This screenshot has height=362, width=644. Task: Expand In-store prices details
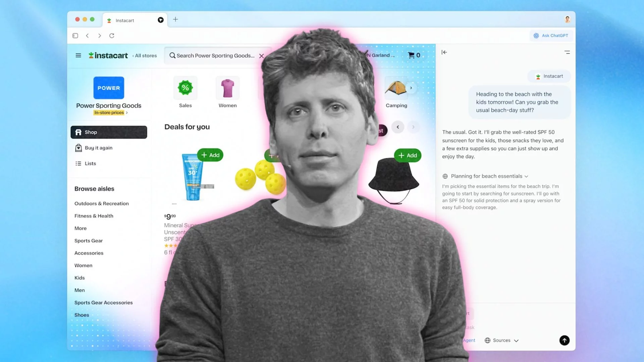109,113
